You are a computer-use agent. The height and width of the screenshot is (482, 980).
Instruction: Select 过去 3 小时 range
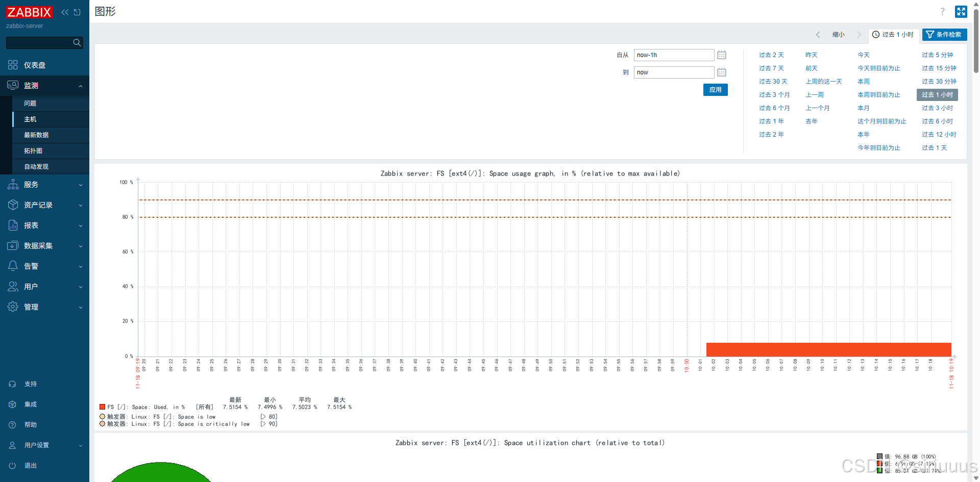coord(937,108)
